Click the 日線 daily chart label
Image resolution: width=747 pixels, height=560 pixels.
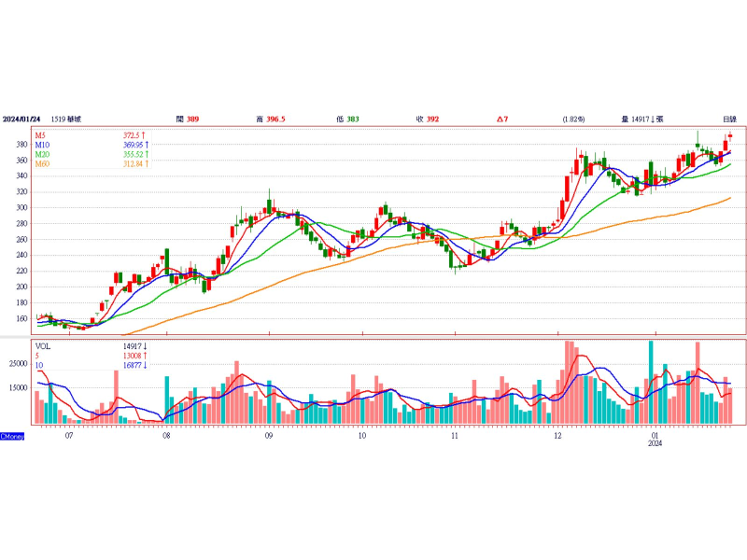pos(729,119)
